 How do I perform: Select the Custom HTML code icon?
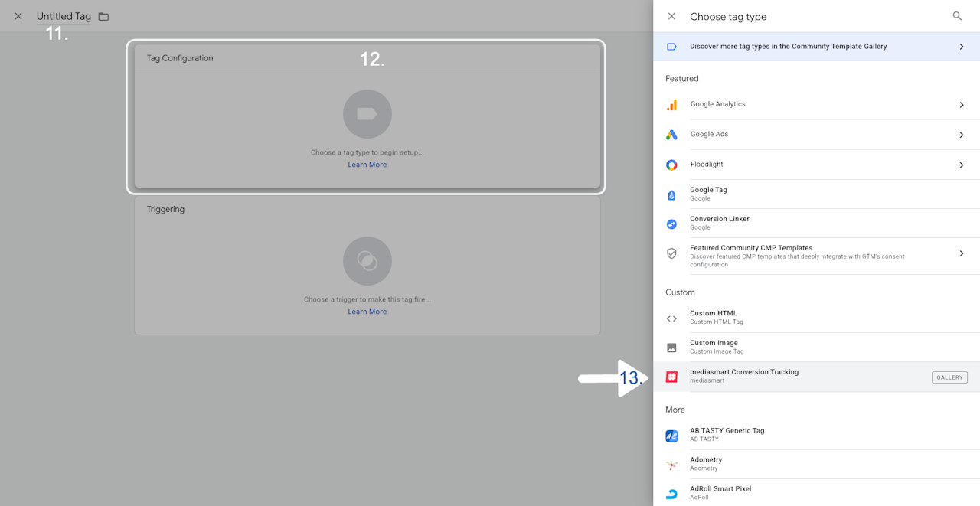(x=671, y=318)
